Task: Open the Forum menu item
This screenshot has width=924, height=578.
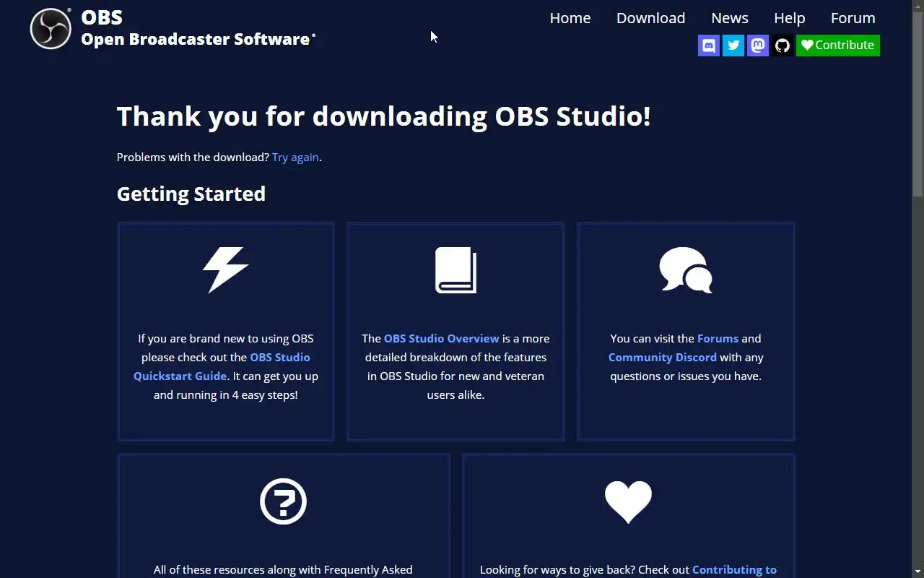Action: click(x=853, y=18)
